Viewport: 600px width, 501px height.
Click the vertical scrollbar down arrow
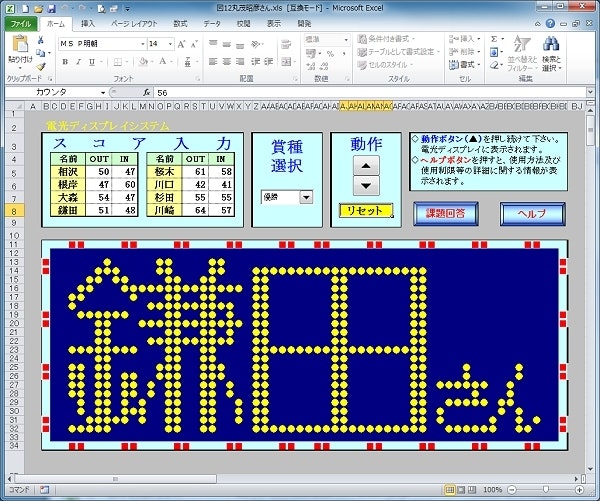pyautogui.click(x=590, y=469)
